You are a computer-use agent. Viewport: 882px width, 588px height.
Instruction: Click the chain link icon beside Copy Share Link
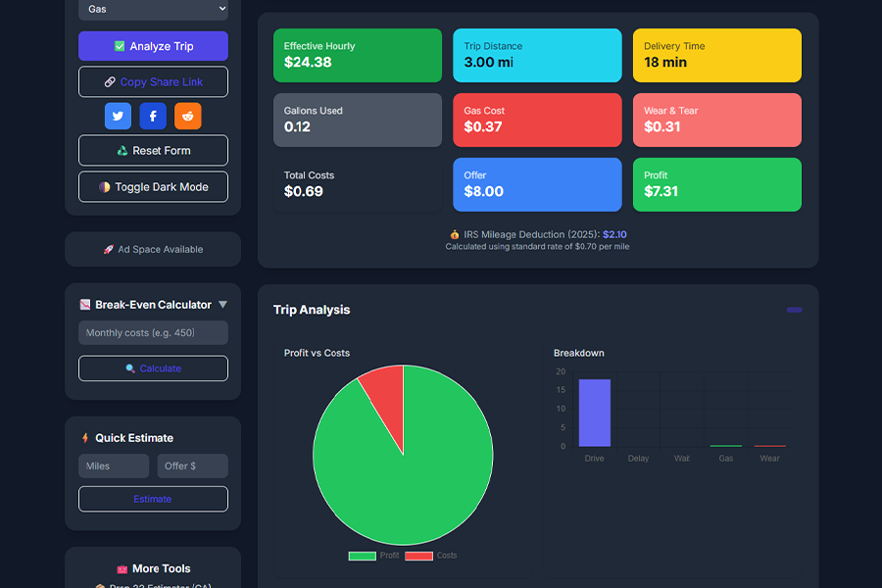109,81
